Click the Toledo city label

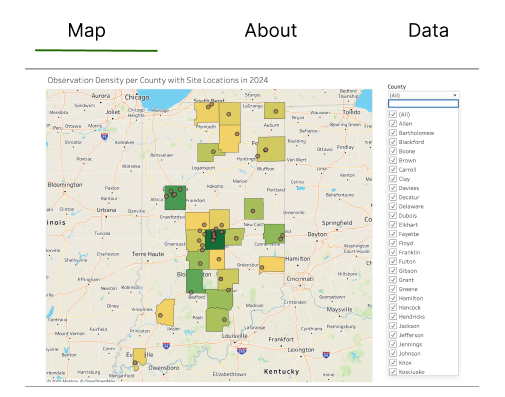351,112
